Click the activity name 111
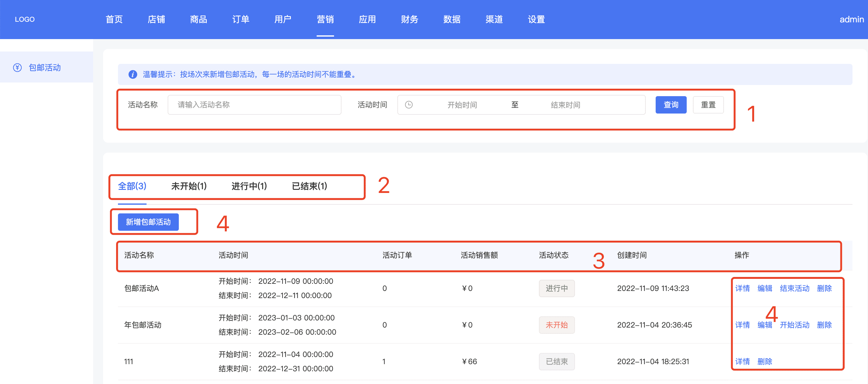Image resolution: width=868 pixels, height=384 pixels. click(x=129, y=362)
